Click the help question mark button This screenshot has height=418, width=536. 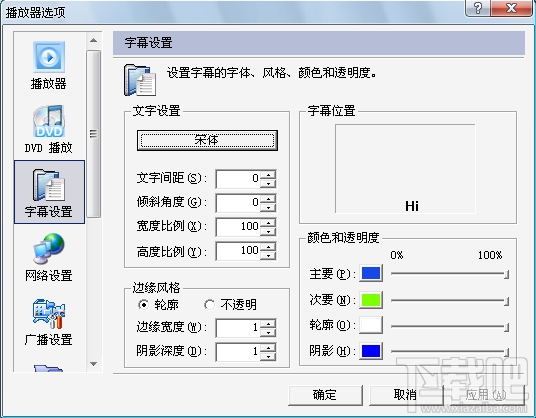(x=478, y=8)
